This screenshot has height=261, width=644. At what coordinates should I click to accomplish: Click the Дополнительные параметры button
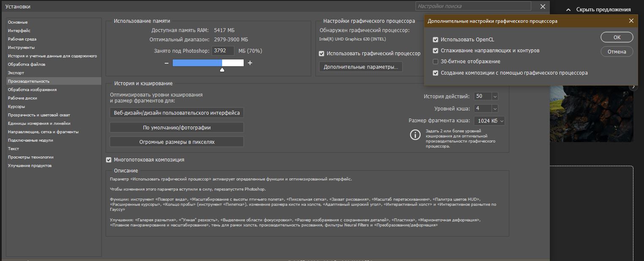click(361, 67)
